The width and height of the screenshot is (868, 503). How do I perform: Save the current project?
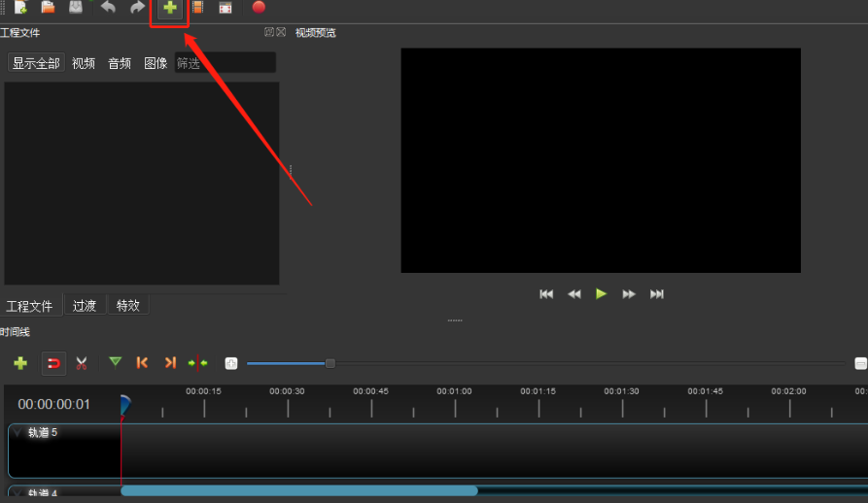pos(75,7)
